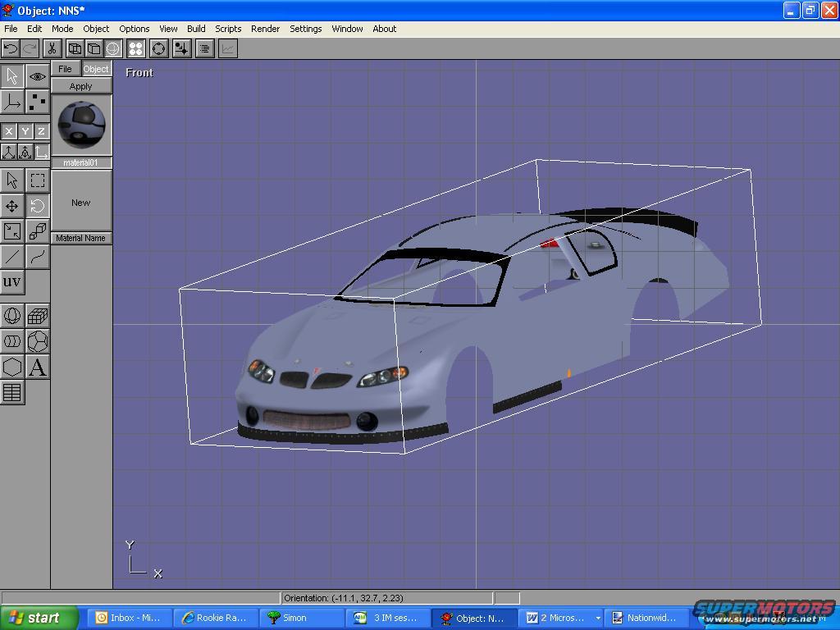Open the Build menu
Screen dimensions: 840x630
click(196, 29)
